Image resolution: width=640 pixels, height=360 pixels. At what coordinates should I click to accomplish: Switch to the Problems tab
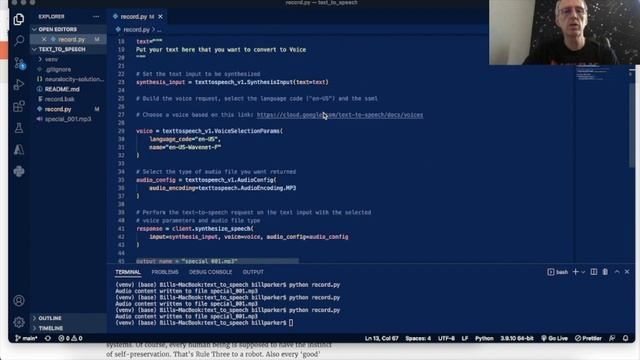[165, 272]
